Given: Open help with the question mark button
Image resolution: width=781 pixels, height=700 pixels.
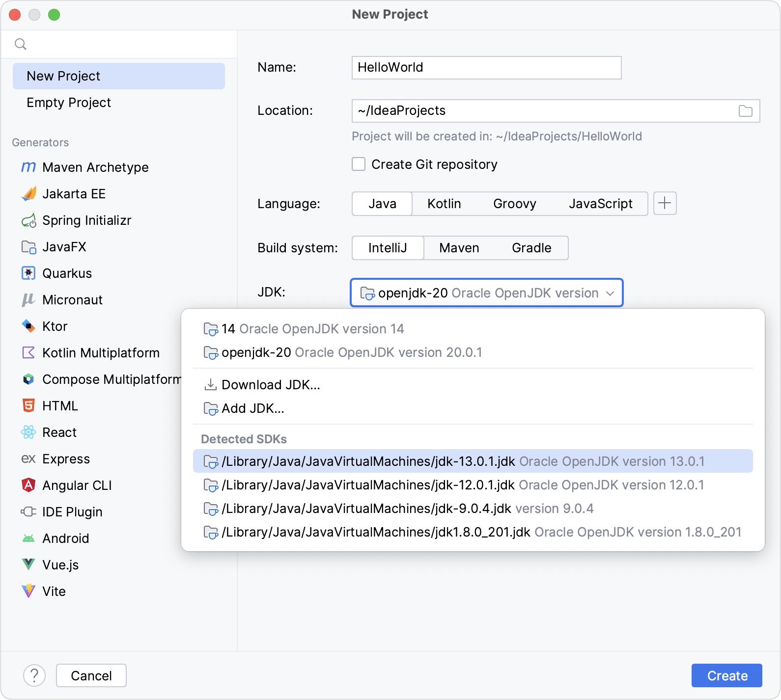Looking at the screenshot, I should pos(34,676).
